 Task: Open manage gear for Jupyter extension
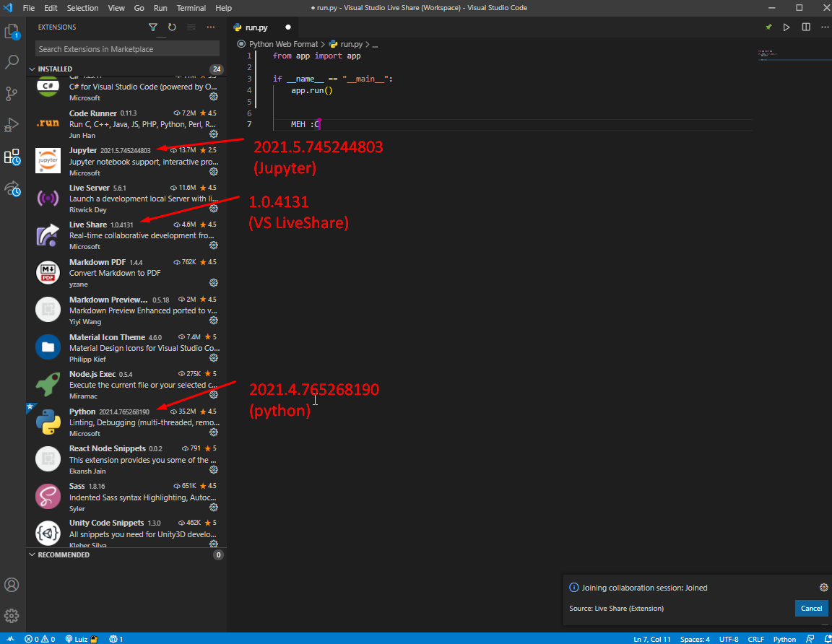[213, 172]
